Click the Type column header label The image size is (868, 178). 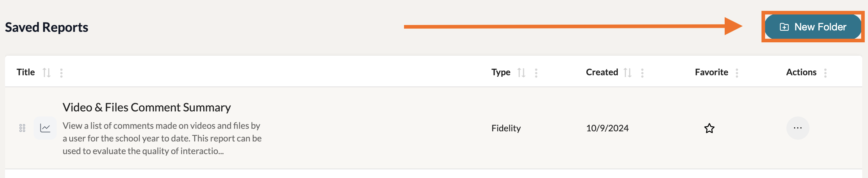(501, 72)
